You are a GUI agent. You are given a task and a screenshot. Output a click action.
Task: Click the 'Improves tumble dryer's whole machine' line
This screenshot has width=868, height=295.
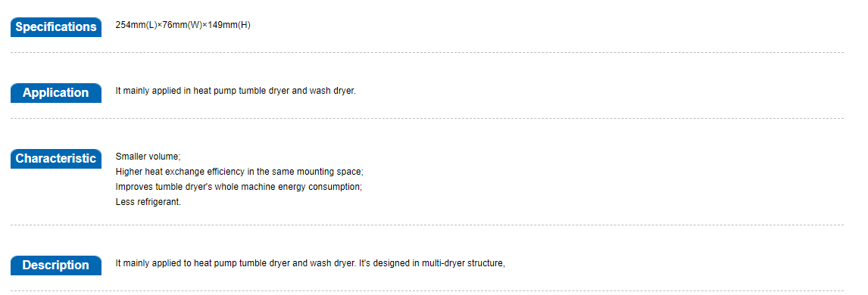[239, 187]
